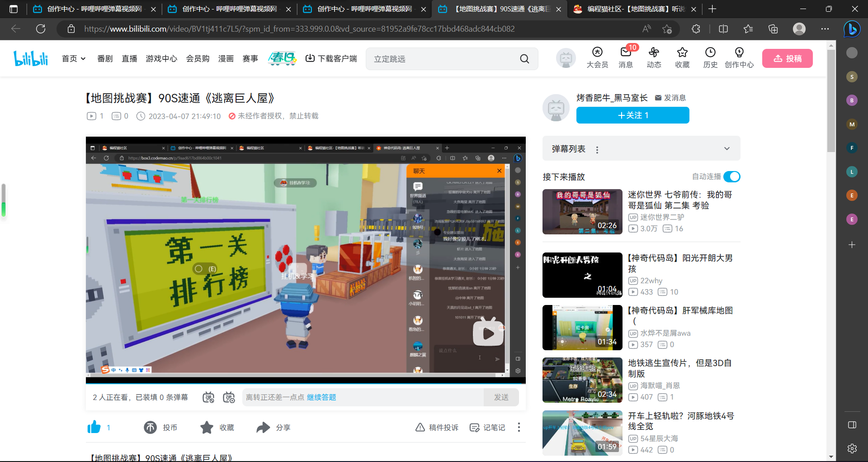
Task: Open the 首页 dropdown menu
Action: (x=74, y=59)
